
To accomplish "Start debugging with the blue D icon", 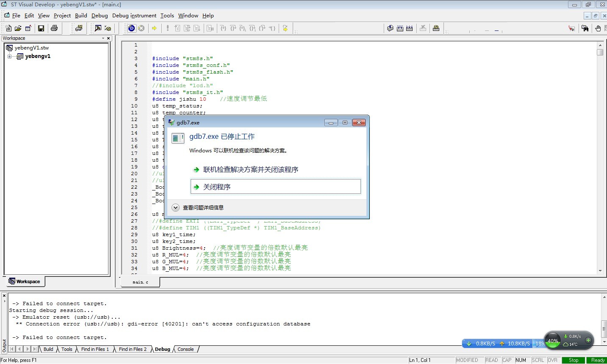I will 132,28.
